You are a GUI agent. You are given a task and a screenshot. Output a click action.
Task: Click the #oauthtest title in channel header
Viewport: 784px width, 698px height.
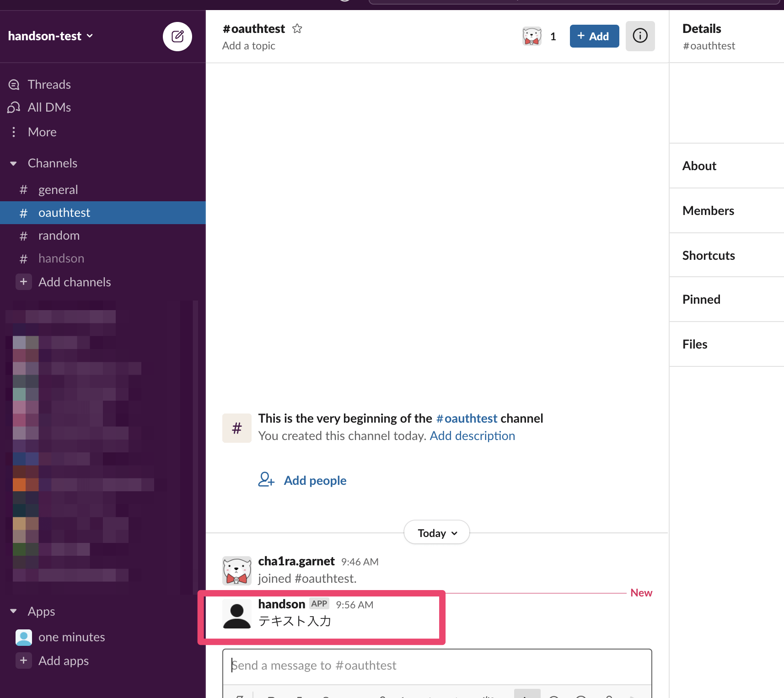pyautogui.click(x=254, y=29)
